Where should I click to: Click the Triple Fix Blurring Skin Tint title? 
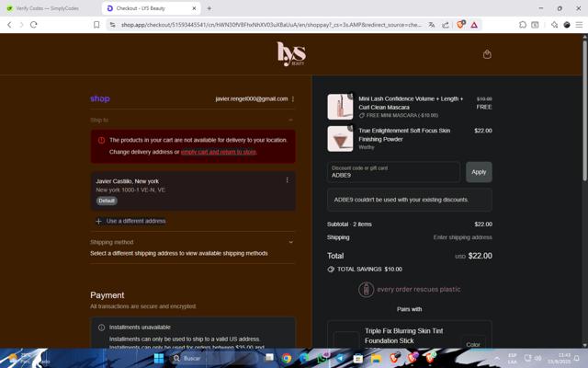(404, 336)
